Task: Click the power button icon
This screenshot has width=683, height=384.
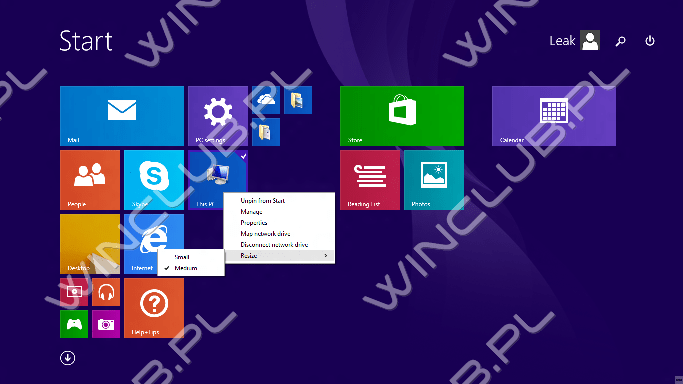Action: pyautogui.click(x=649, y=40)
